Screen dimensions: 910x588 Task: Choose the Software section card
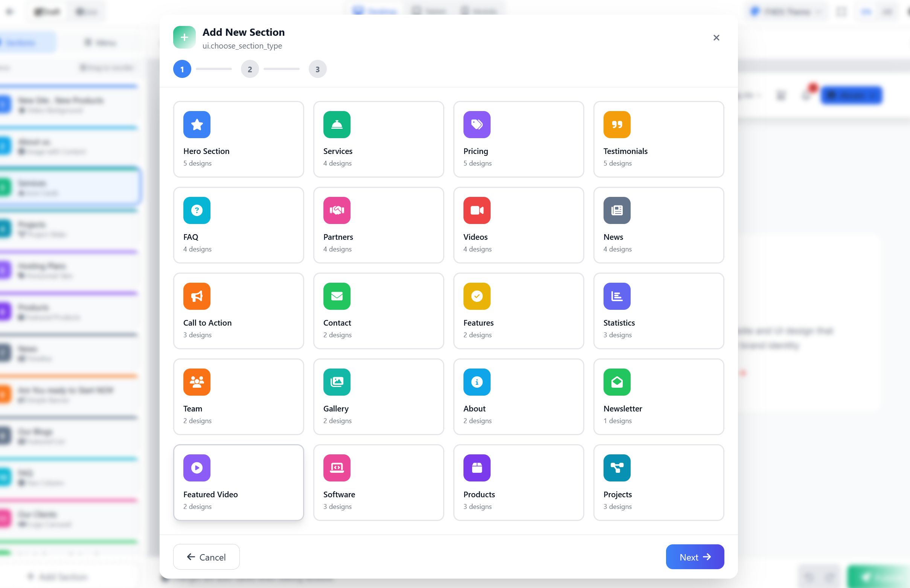click(378, 482)
